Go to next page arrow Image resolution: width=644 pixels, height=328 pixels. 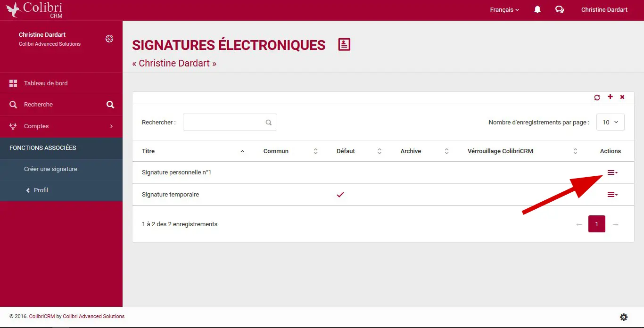click(x=615, y=224)
